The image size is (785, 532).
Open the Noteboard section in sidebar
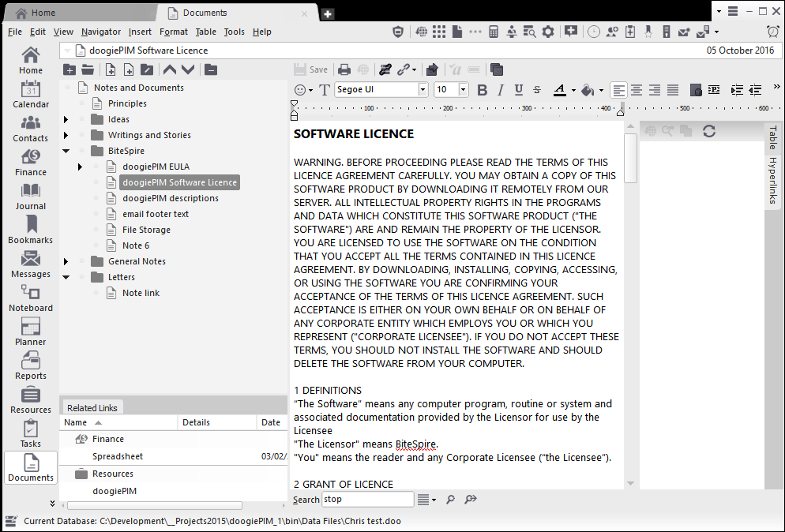tap(31, 298)
